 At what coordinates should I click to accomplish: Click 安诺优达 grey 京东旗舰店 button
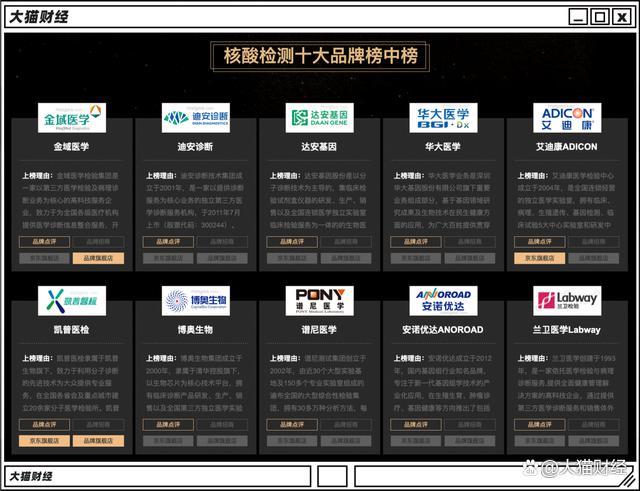[416, 441]
